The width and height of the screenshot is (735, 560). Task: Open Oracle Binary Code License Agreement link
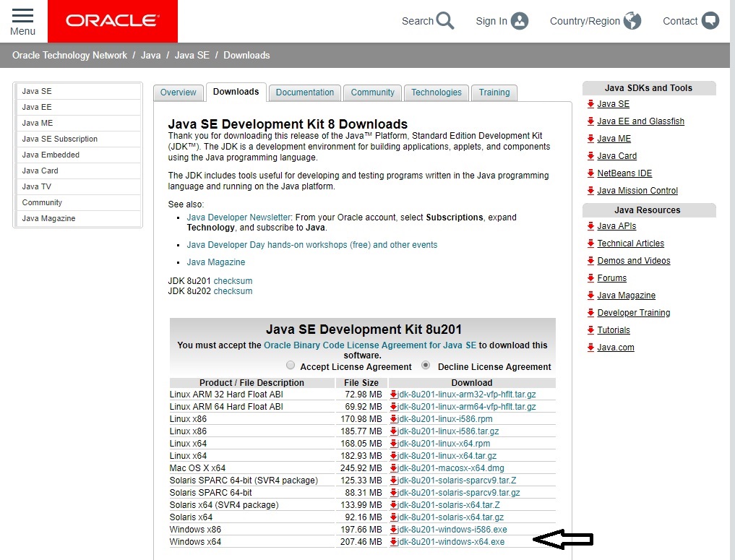[x=370, y=345]
